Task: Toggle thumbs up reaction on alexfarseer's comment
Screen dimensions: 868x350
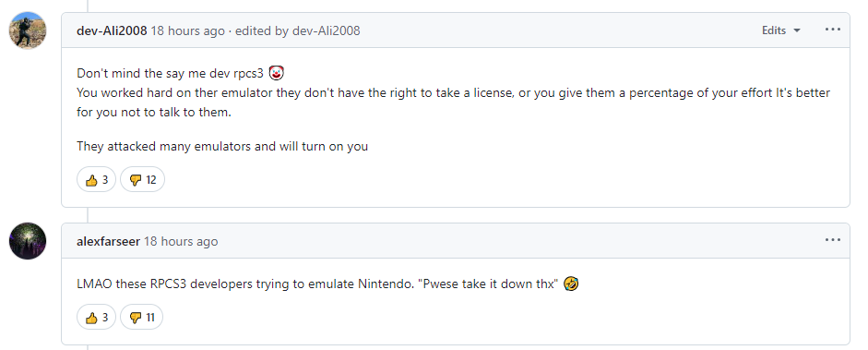Action: [x=96, y=318]
